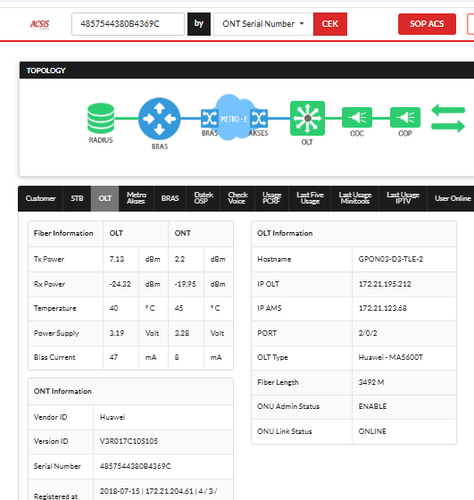Click the Power Supply row label

pos(56,333)
